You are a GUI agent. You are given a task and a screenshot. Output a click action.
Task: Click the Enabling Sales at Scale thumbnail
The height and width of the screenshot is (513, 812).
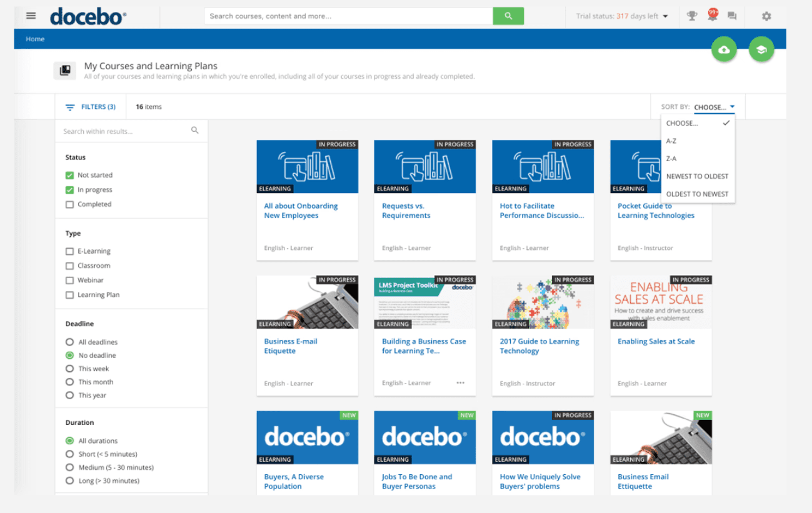pyautogui.click(x=661, y=302)
